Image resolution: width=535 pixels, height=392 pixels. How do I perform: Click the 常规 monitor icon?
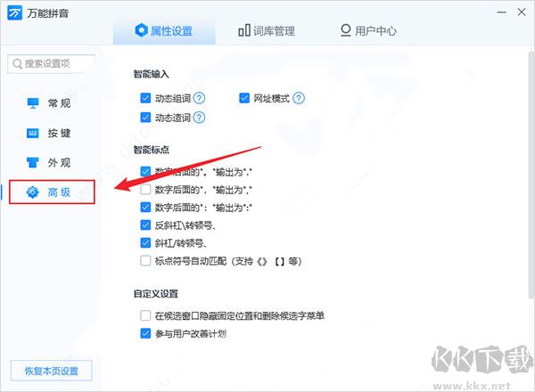pos(33,103)
